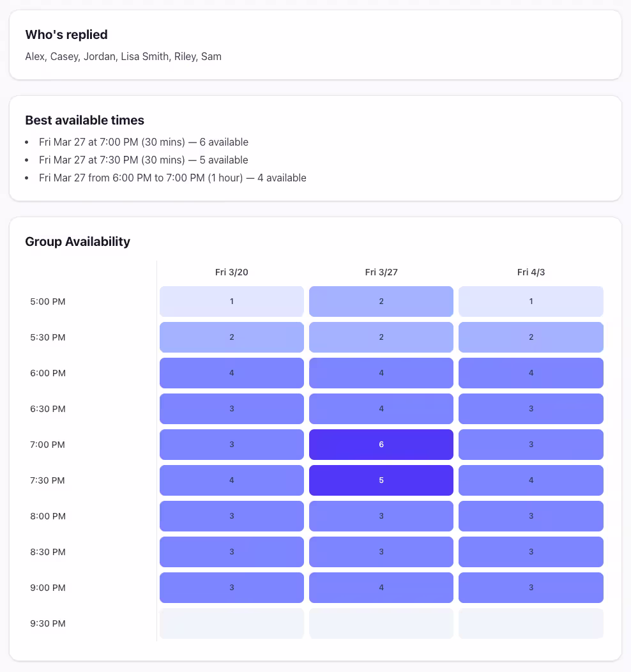Click the empty 9:30 PM cell for Fri 3/20
This screenshot has width=631, height=672.
231,623
